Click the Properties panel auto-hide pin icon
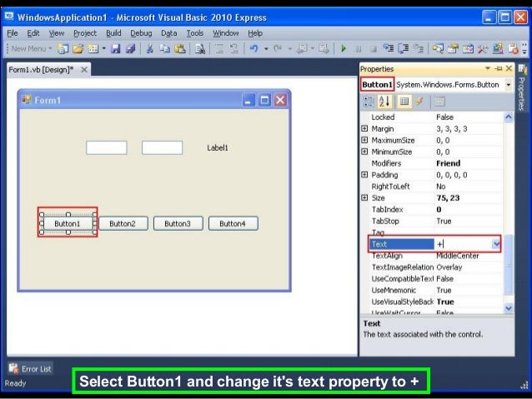This screenshot has height=399, width=532. [x=499, y=69]
